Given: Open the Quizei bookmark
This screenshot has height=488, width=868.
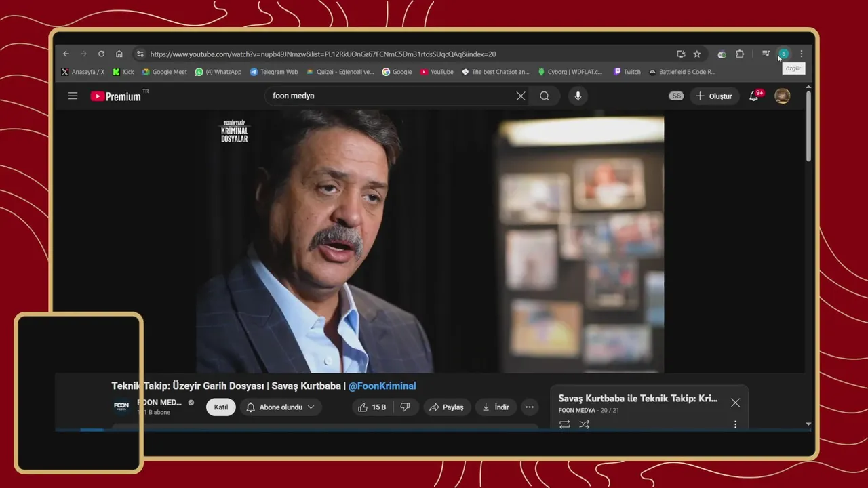Looking at the screenshot, I should pyautogui.click(x=340, y=72).
